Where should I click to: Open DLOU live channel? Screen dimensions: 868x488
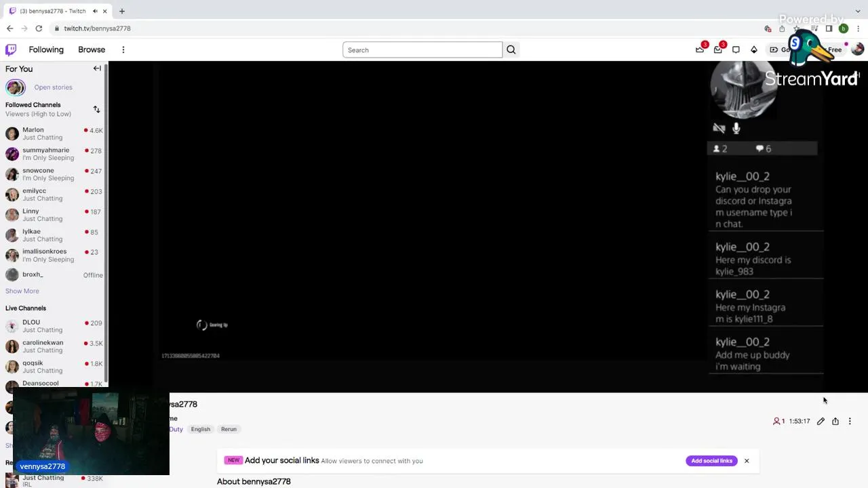(x=54, y=326)
